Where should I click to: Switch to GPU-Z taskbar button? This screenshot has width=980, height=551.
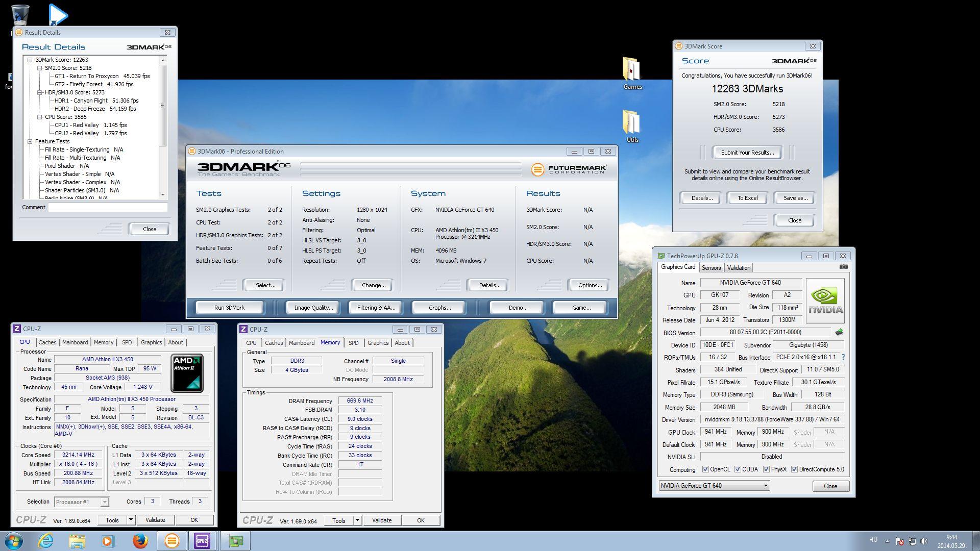(x=235, y=541)
